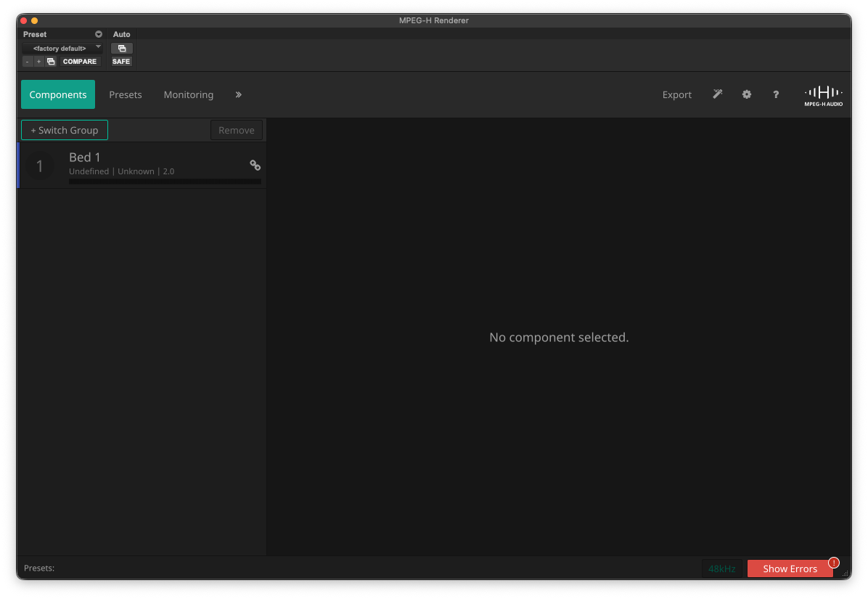Switch to the Monitoring tab
868x599 pixels.
click(188, 94)
